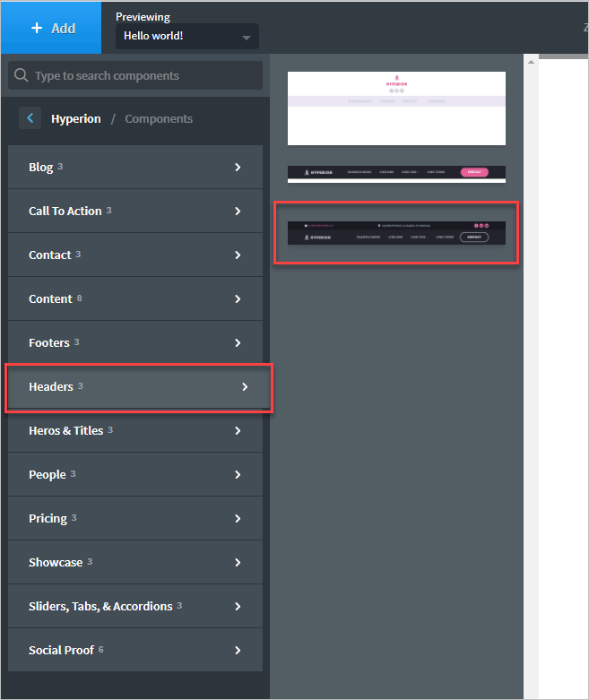This screenshot has height=700, width=589.
Task: Select the Headers category
Action: click(139, 386)
